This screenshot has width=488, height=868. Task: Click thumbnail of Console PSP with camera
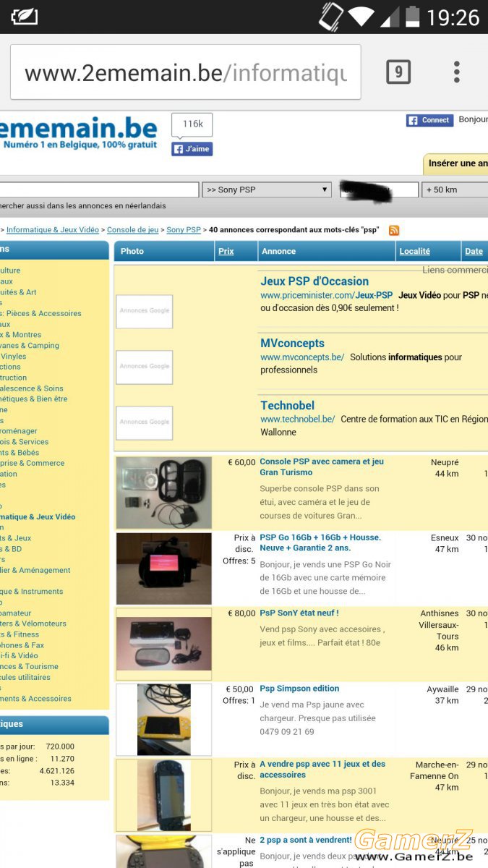pyautogui.click(x=164, y=493)
